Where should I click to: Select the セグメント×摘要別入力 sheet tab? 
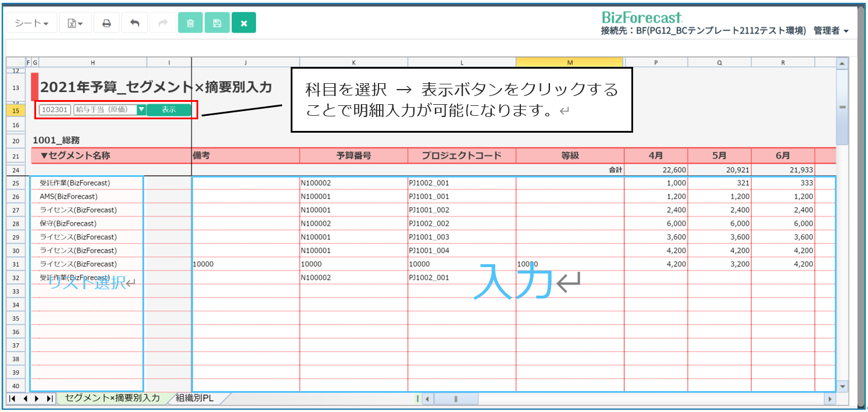click(112, 398)
